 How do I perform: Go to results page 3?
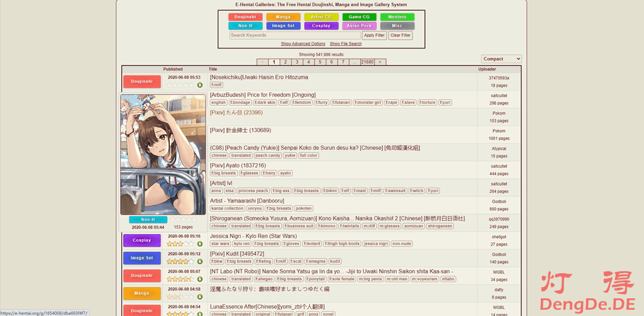[x=297, y=62]
